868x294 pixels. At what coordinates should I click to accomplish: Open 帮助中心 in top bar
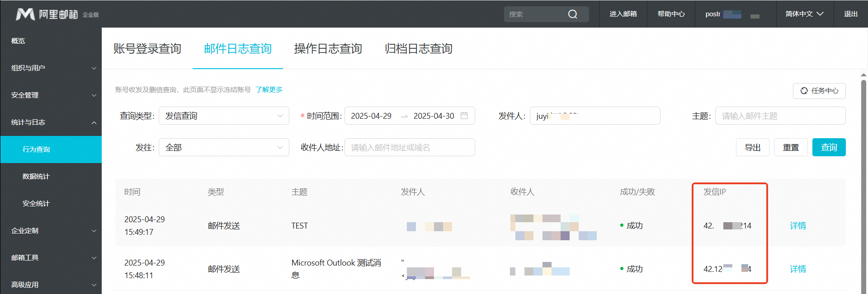point(671,14)
